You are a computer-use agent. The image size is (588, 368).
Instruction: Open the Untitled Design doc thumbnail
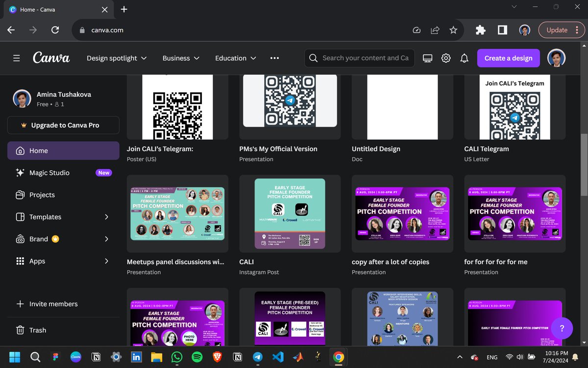point(402,107)
